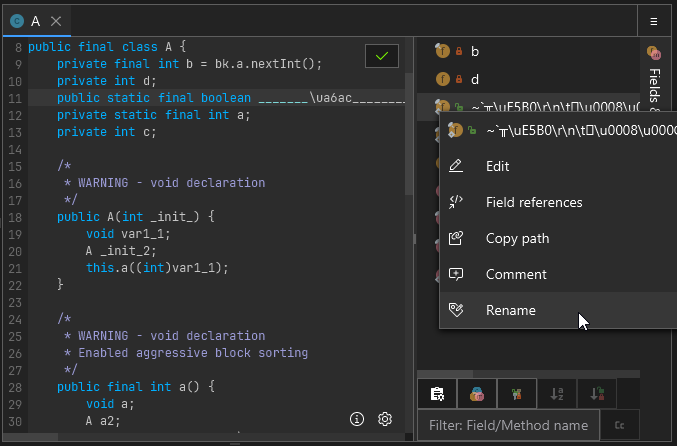
Task: Toggle the member type filter button
Action: 477,394
